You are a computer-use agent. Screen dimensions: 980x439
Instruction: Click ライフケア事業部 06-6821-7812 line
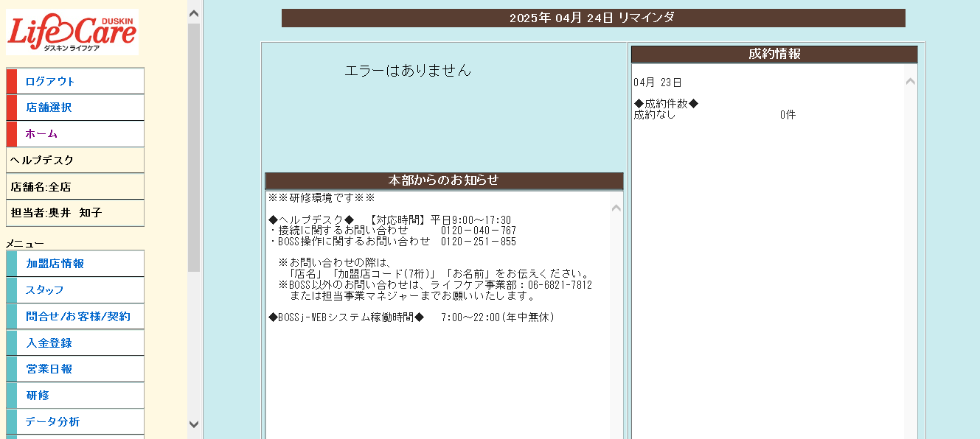click(x=435, y=285)
